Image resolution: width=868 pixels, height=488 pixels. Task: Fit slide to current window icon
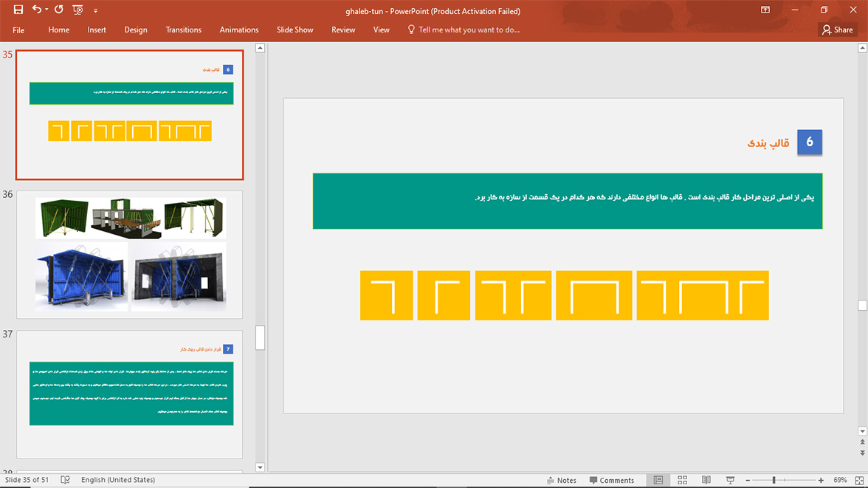[x=859, y=480]
